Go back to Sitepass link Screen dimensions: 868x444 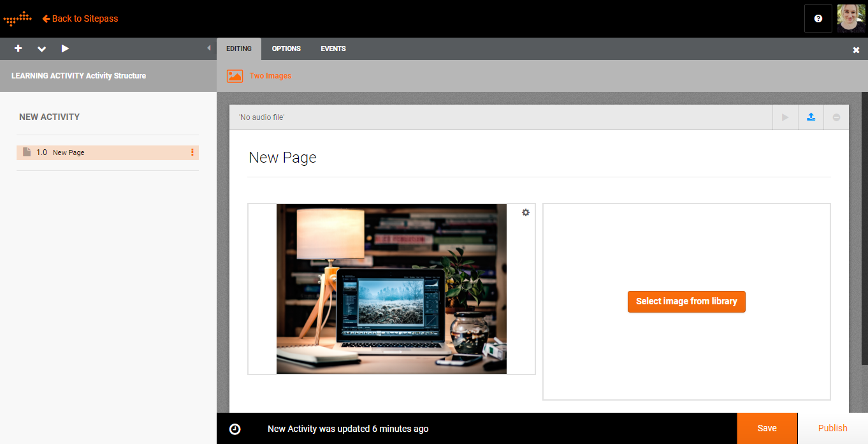pos(80,18)
